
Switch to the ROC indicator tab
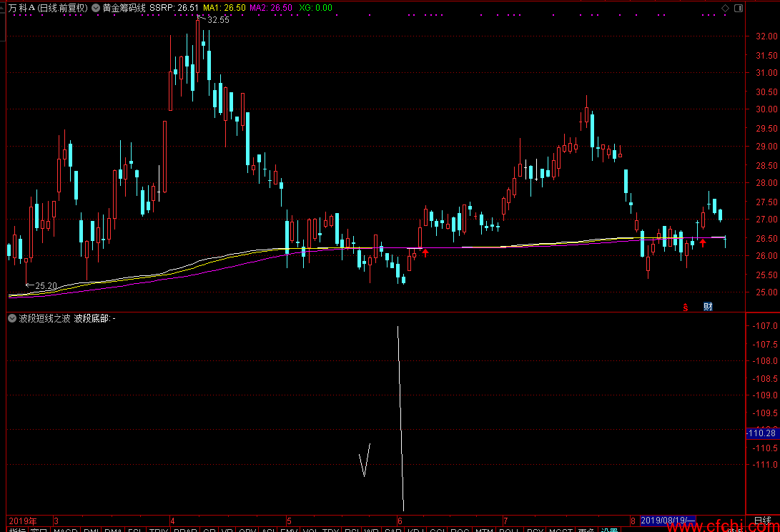pyautogui.click(x=460, y=530)
